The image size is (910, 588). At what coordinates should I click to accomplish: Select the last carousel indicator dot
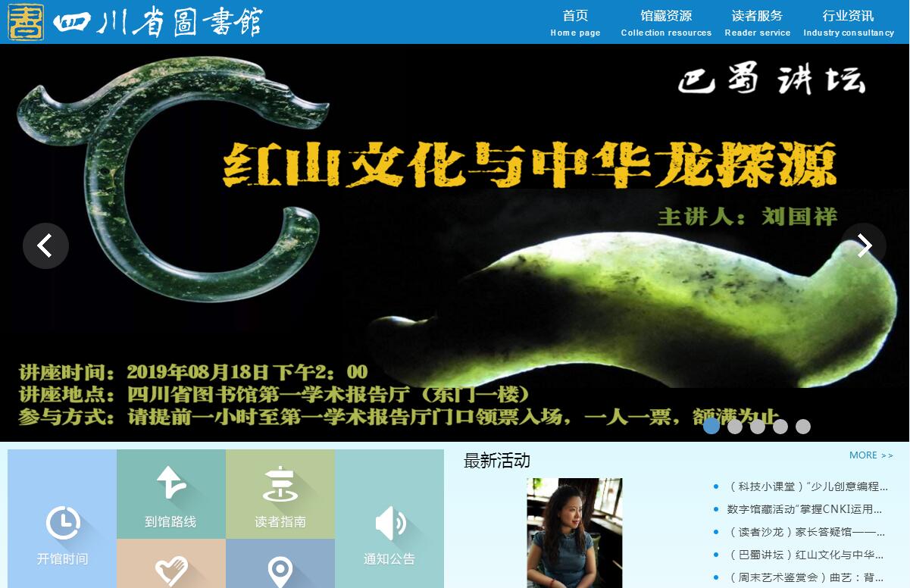click(x=803, y=427)
